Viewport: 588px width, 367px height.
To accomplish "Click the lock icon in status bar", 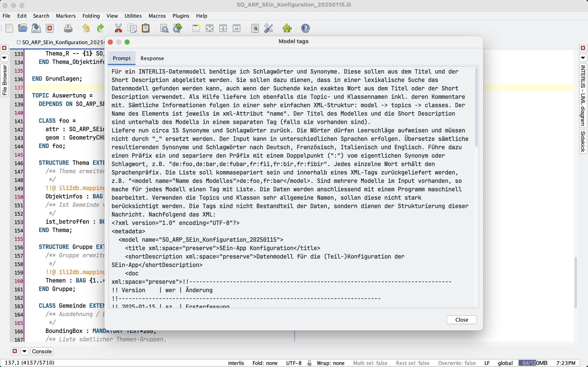I will [309, 363].
